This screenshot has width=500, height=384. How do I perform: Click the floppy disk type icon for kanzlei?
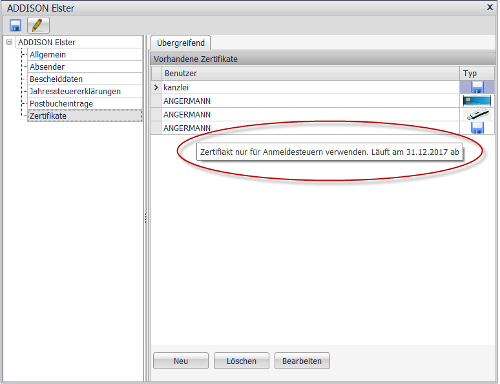(x=477, y=87)
